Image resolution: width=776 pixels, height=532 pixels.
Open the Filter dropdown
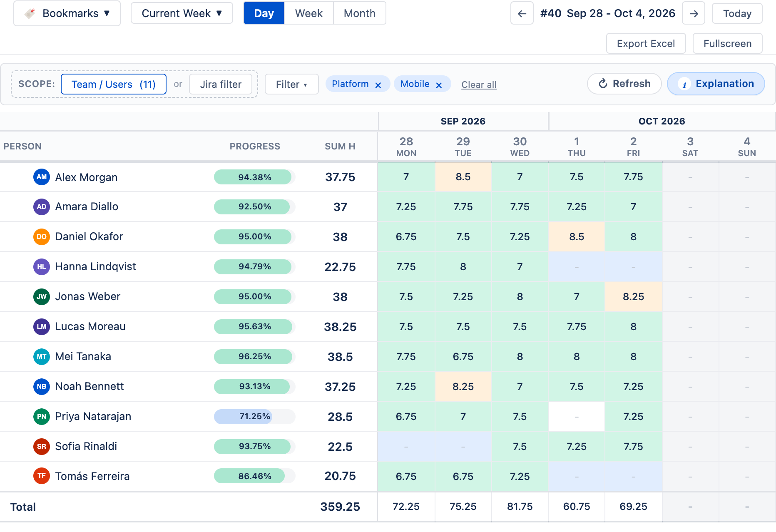tap(291, 84)
